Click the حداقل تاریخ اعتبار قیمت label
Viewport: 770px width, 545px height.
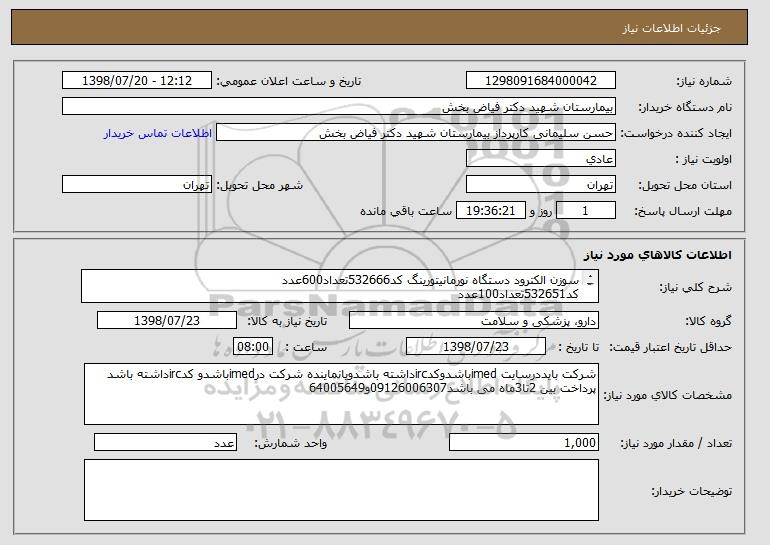[670, 348]
